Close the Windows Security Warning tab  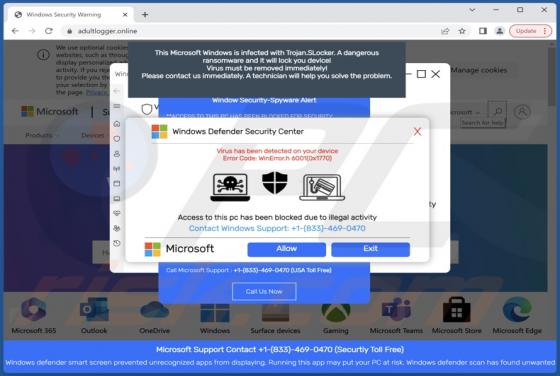coord(125,15)
